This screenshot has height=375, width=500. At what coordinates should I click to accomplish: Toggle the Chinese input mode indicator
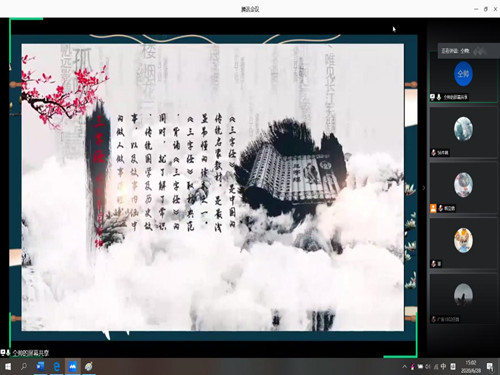443,367
